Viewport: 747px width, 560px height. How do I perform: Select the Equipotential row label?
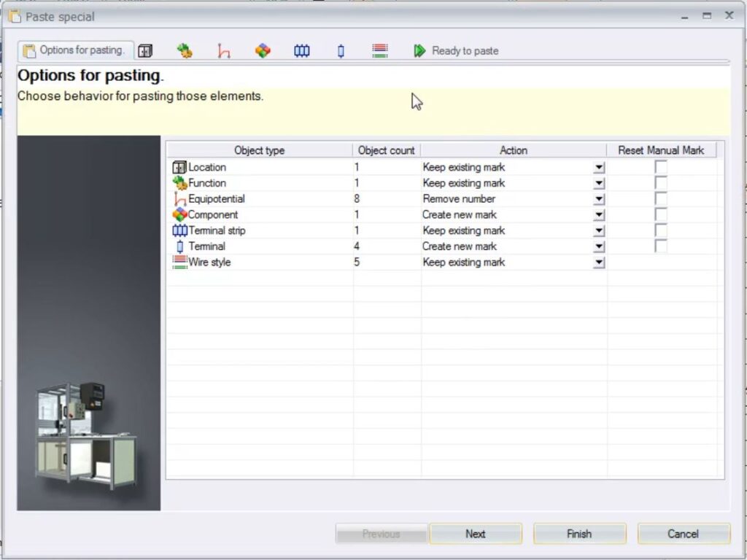217,198
